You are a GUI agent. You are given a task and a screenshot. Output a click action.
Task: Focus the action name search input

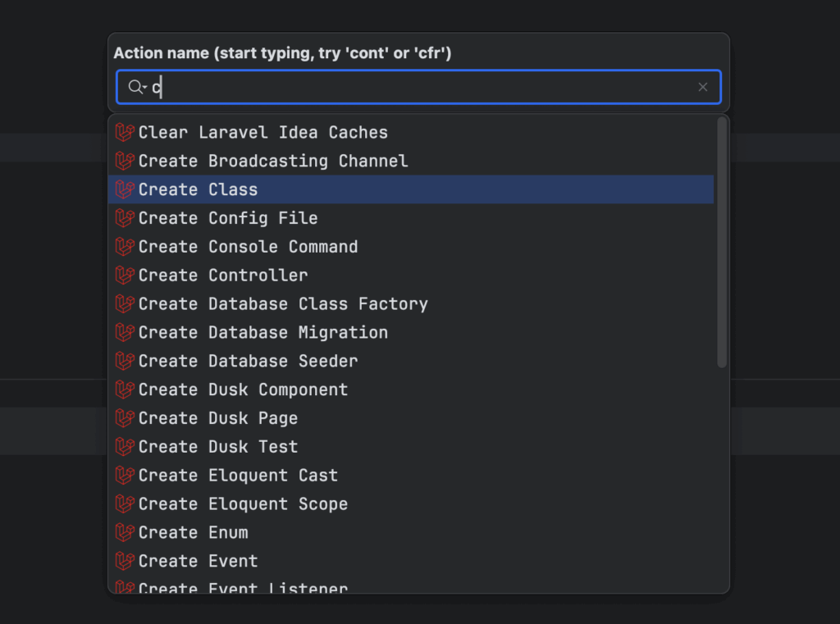[418, 87]
